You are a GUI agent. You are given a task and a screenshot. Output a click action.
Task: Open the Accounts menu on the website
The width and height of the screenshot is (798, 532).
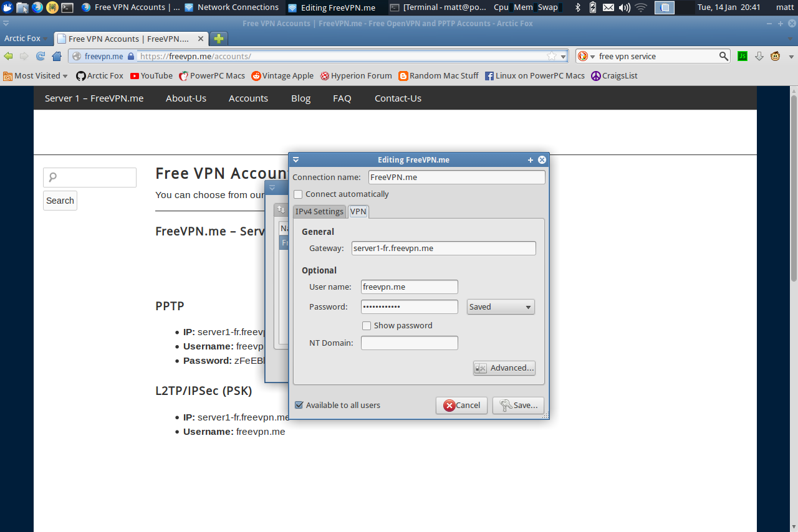pyautogui.click(x=248, y=98)
